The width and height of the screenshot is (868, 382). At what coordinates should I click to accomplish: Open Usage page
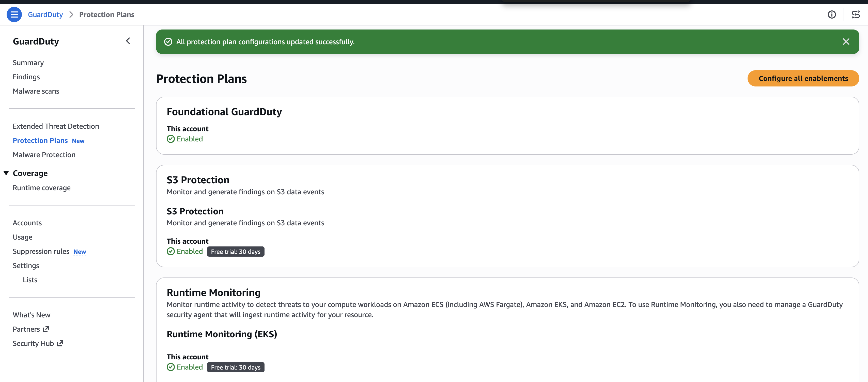[23, 237]
